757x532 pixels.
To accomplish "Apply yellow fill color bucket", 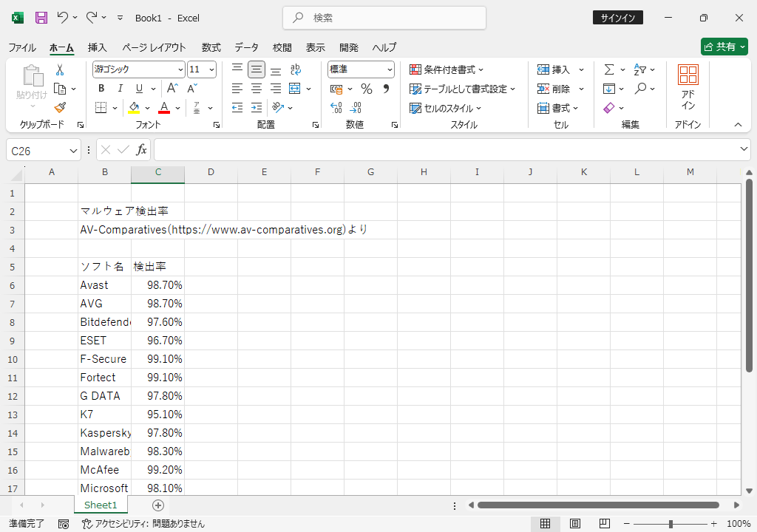I will (x=134, y=108).
